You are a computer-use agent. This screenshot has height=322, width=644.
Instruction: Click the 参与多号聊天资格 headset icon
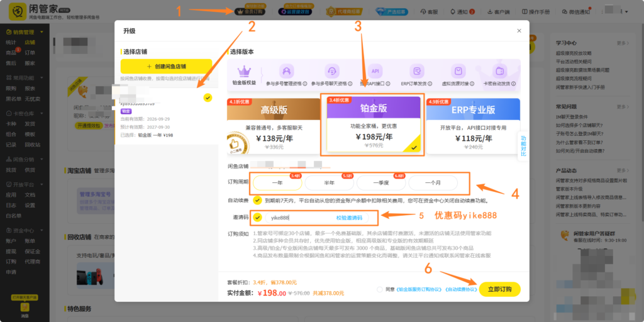[x=332, y=71]
